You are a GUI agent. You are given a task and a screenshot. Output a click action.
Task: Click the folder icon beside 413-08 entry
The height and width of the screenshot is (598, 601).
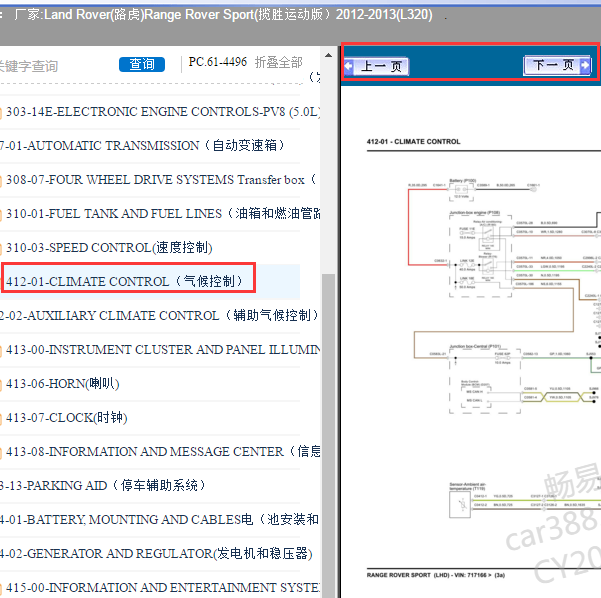(x=0, y=453)
